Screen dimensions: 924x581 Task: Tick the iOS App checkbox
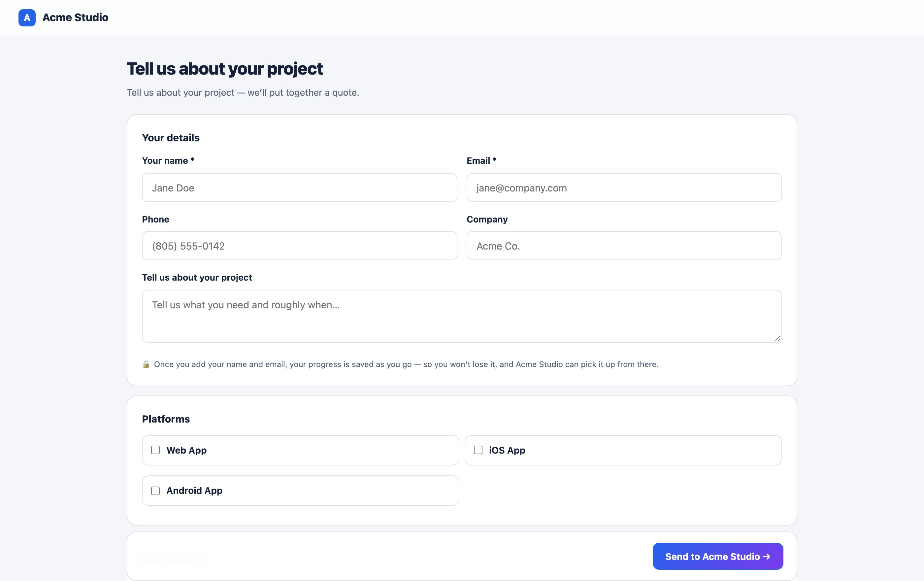pos(478,450)
